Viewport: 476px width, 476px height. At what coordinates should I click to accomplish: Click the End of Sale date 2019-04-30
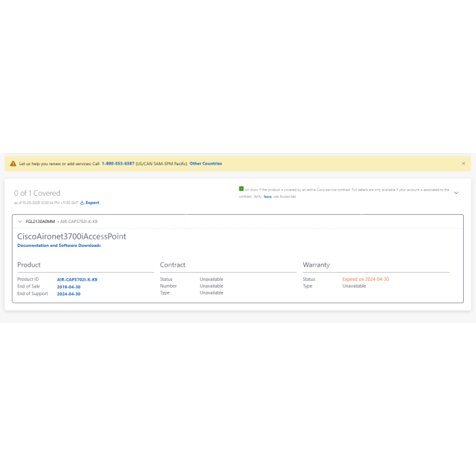tap(69, 287)
